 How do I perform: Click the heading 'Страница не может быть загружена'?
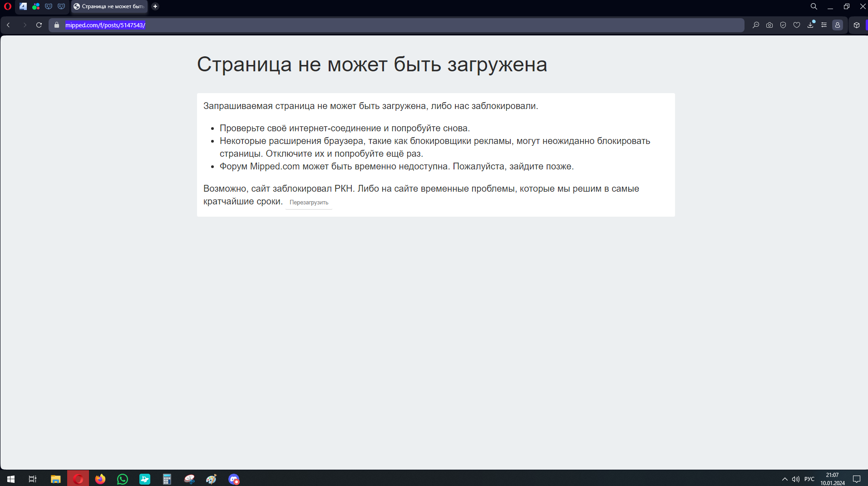coord(372,64)
